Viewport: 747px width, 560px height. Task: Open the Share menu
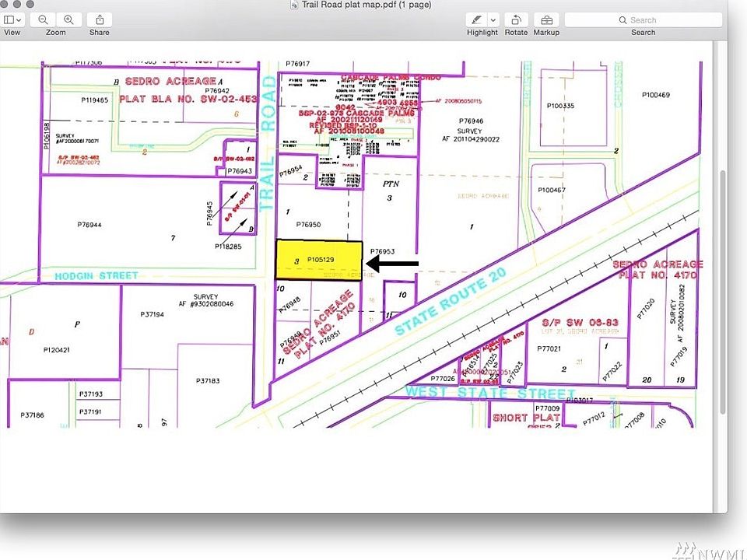(x=100, y=20)
